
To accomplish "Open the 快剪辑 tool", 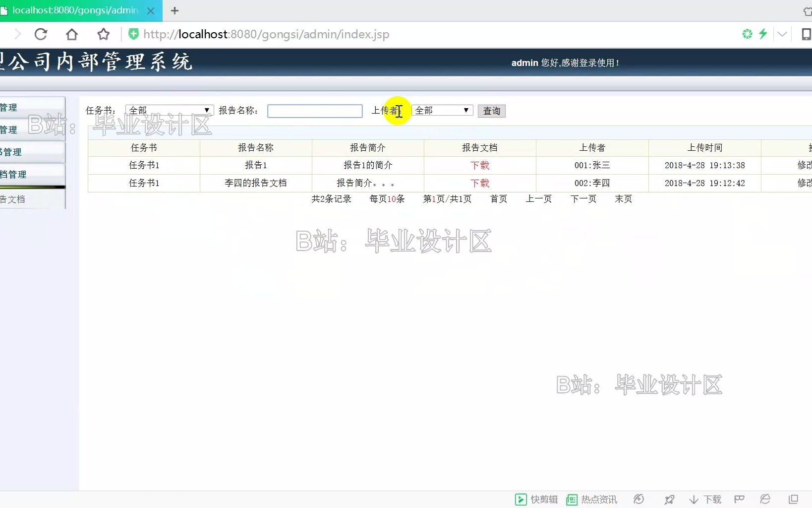I will 536,500.
